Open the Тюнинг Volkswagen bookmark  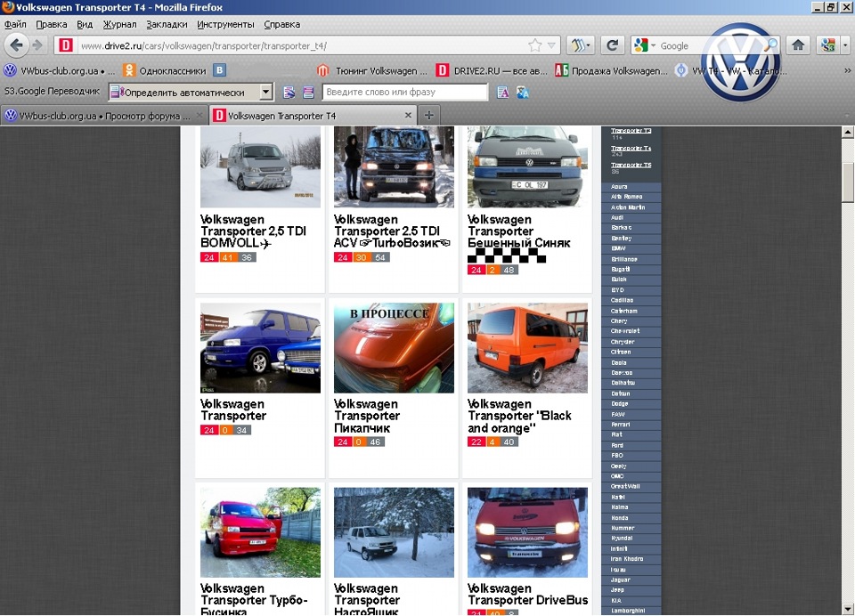(374, 71)
